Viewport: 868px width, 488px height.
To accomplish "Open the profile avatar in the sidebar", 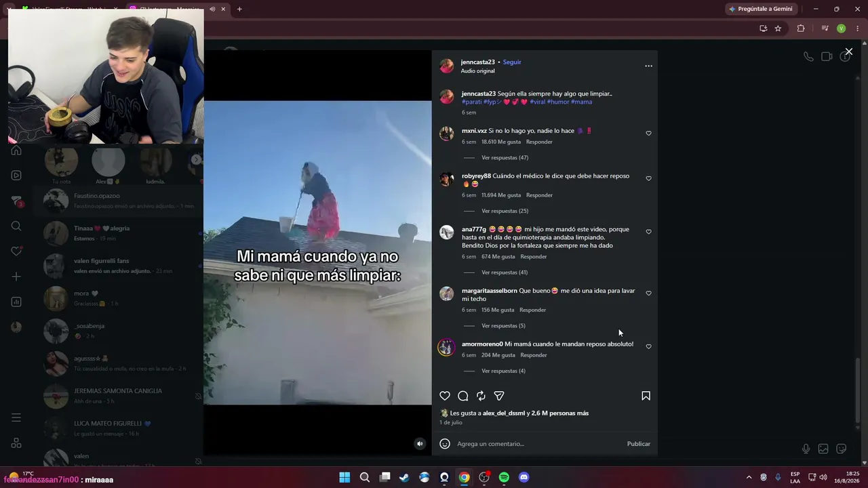I will pyautogui.click(x=16, y=327).
